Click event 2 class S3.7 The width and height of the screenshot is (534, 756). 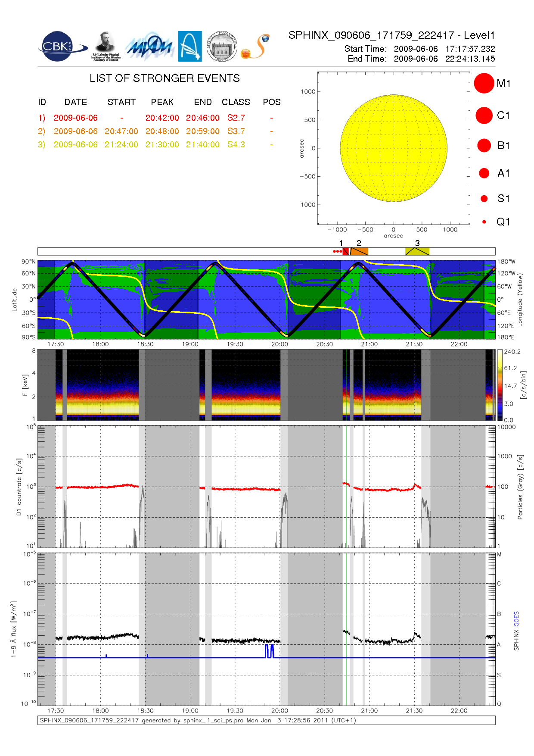[x=236, y=131]
